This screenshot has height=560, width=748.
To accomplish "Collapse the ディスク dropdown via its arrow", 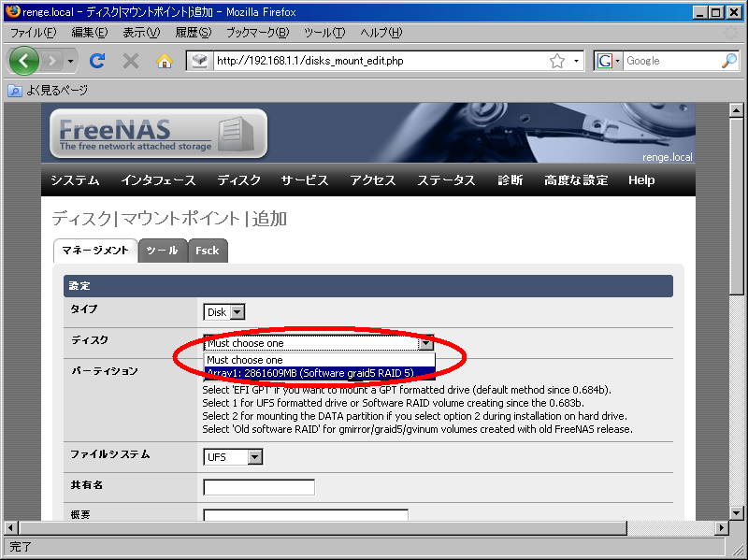I will (x=427, y=343).
